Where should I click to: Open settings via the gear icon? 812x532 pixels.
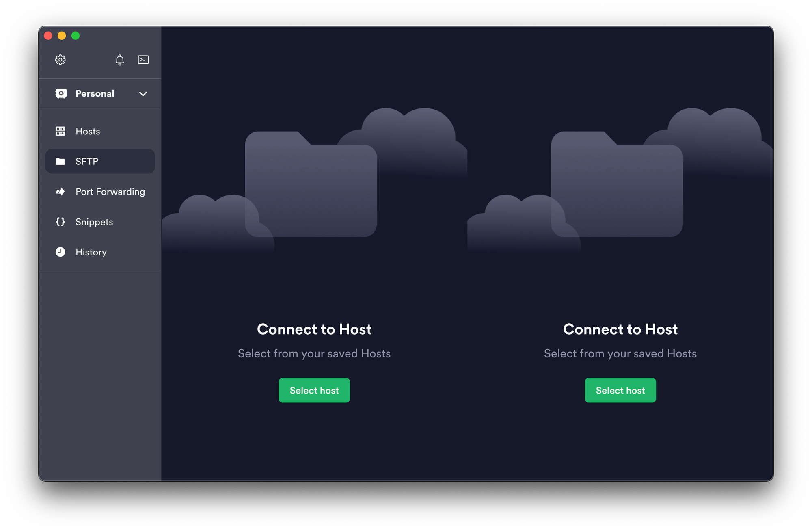[60, 60]
